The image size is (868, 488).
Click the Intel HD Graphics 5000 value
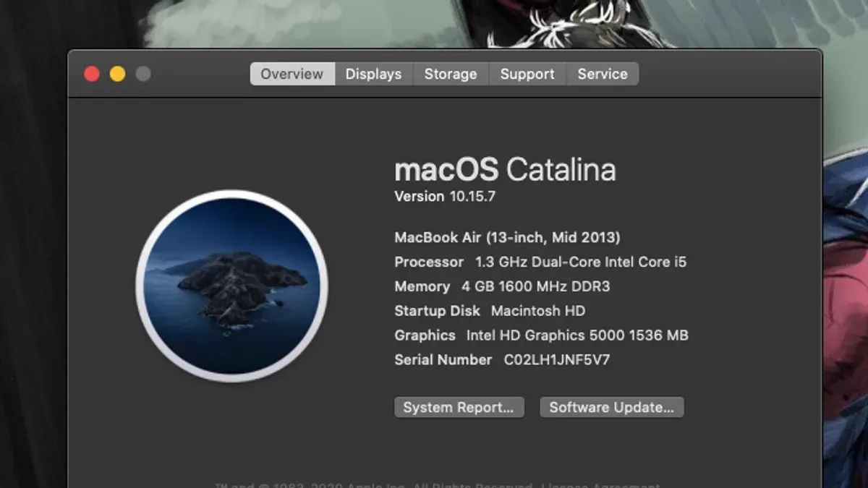577,335
